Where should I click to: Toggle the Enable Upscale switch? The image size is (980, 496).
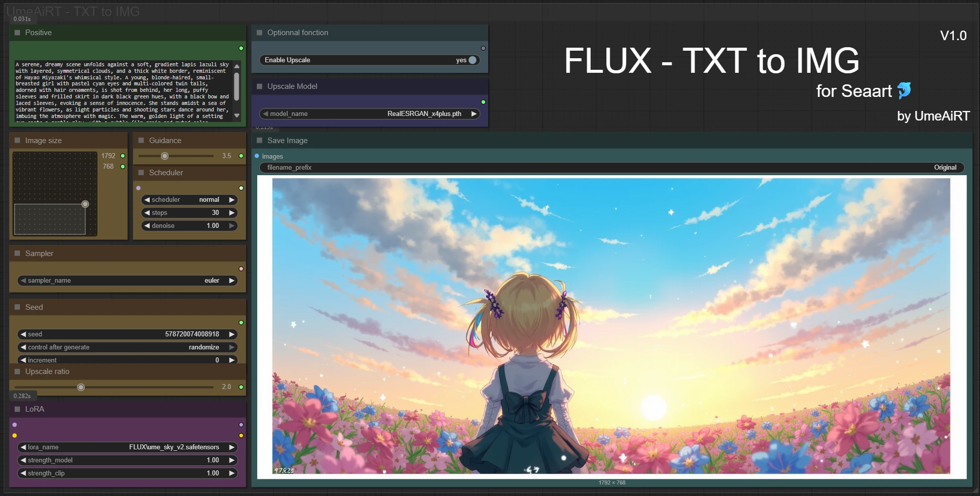472,60
